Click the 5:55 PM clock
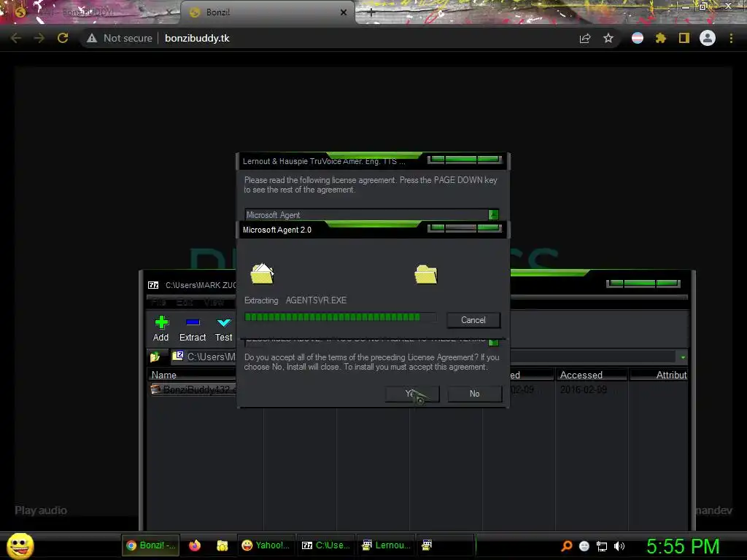Screen dimensions: 747x560 [683, 546]
